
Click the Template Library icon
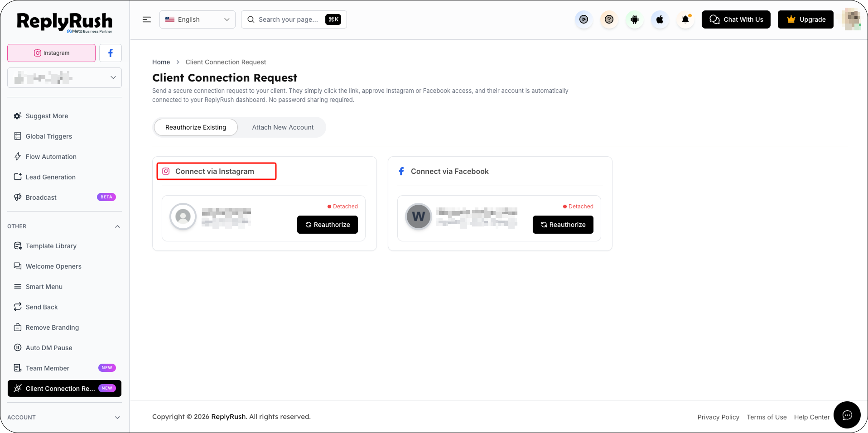point(18,246)
